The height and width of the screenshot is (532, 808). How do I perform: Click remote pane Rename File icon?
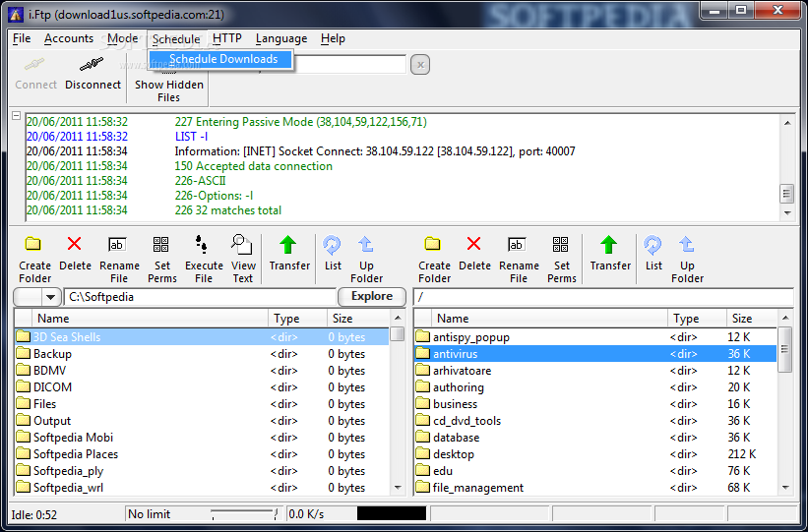[x=517, y=244]
